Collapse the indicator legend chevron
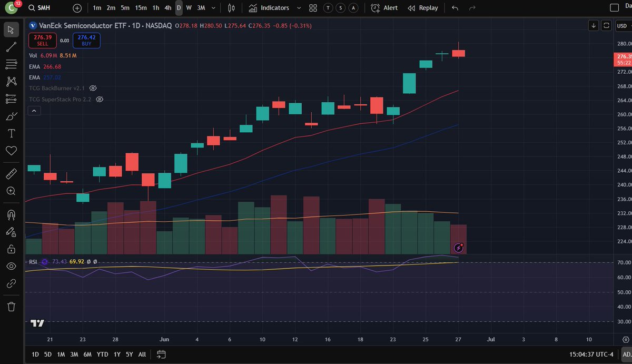This screenshot has width=632, height=364. click(x=34, y=111)
